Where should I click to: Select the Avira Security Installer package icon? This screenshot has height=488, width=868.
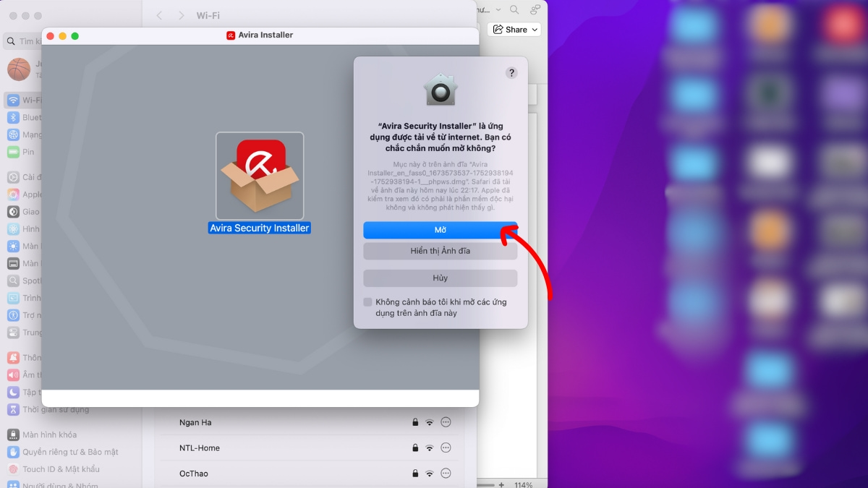[260, 176]
